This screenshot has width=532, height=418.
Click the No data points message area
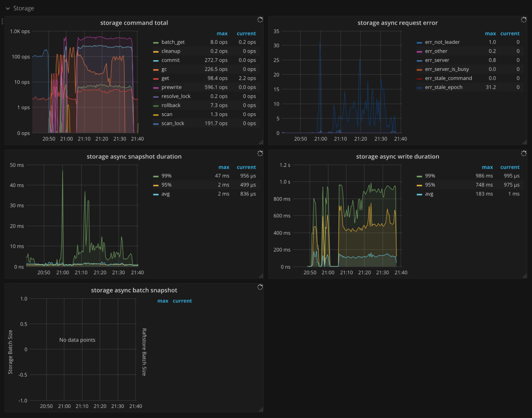point(77,340)
